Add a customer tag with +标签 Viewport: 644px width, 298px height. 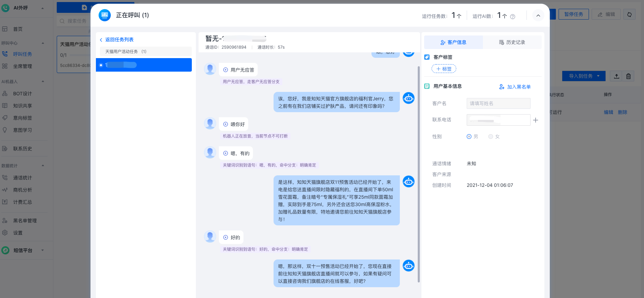(x=444, y=69)
